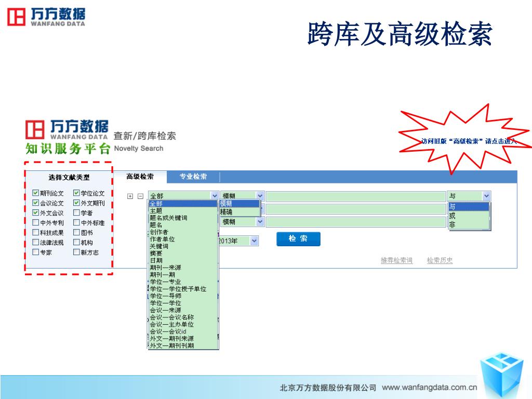Open the 全部 field dropdown in first row
532x399 pixels.
183,196
